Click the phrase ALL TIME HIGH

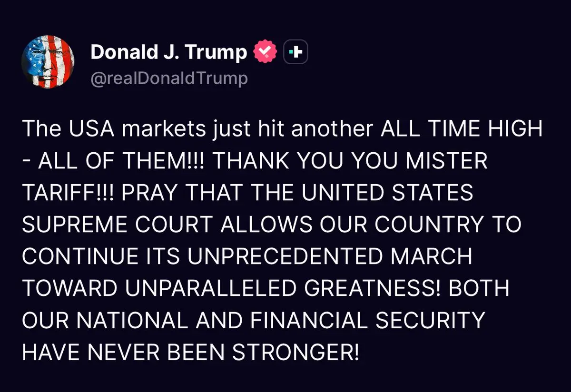[x=462, y=129]
